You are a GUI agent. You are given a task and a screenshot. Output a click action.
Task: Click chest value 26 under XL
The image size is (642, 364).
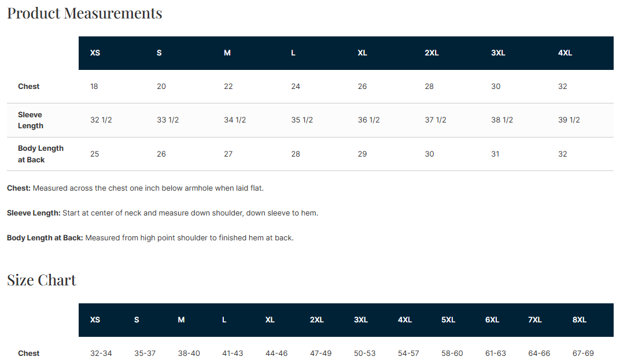(x=362, y=86)
